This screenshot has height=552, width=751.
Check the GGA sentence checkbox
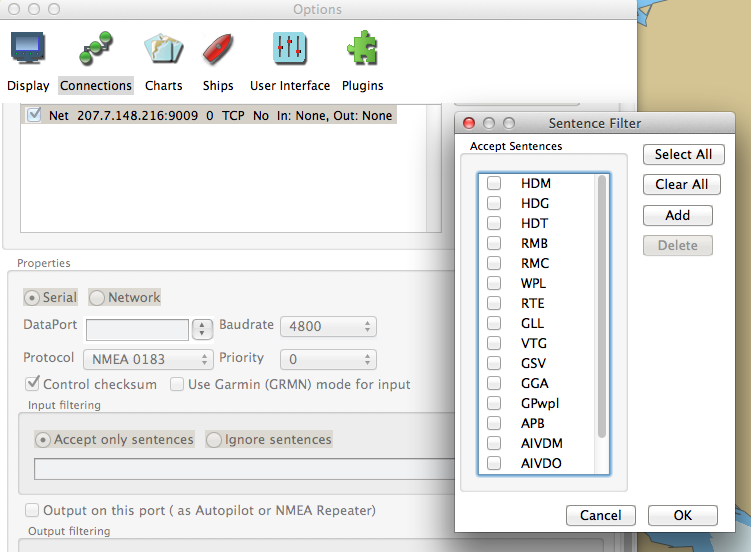(x=494, y=383)
